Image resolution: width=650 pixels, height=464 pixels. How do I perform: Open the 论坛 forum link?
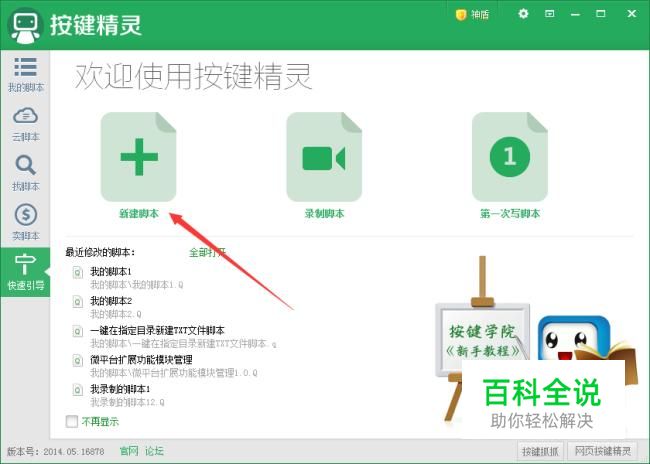[x=154, y=451]
